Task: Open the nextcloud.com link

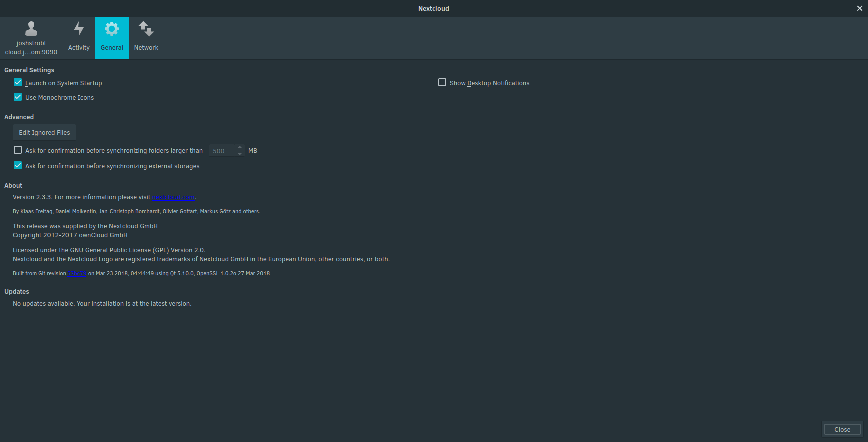Action: tap(173, 197)
